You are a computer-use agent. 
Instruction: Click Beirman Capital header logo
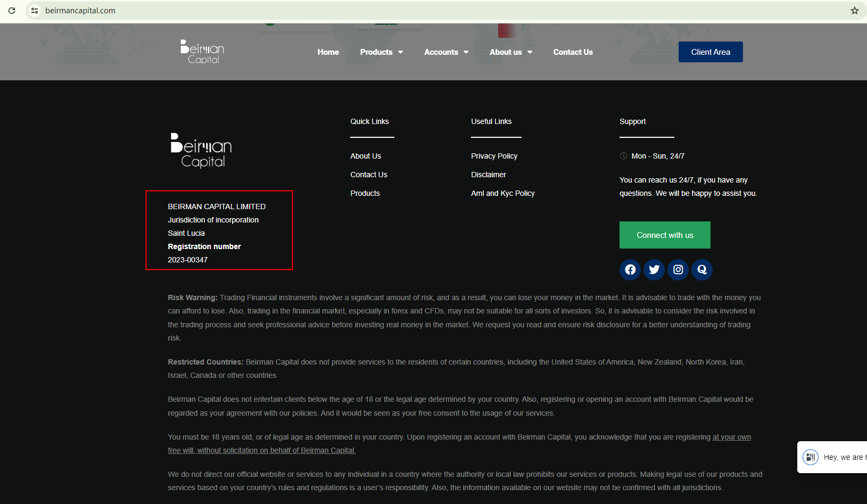tap(202, 52)
